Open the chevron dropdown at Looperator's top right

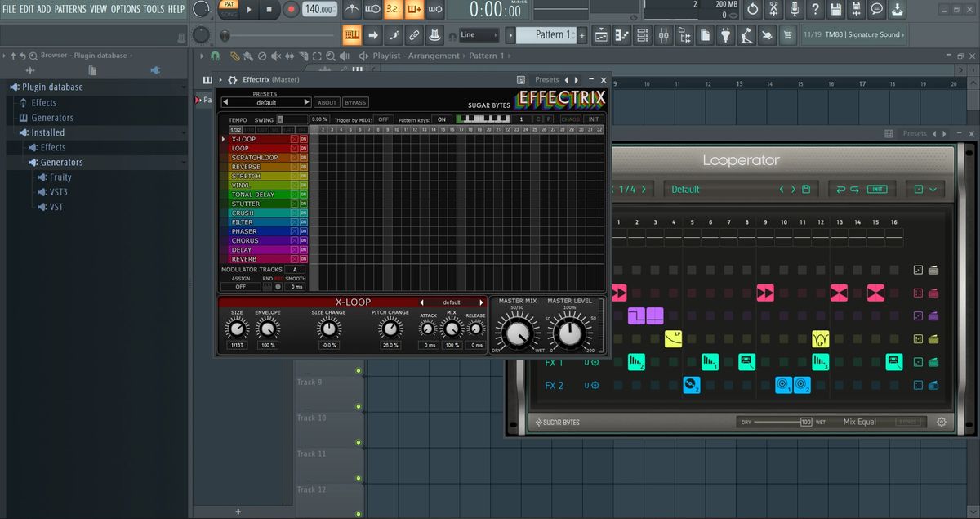[933, 190]
